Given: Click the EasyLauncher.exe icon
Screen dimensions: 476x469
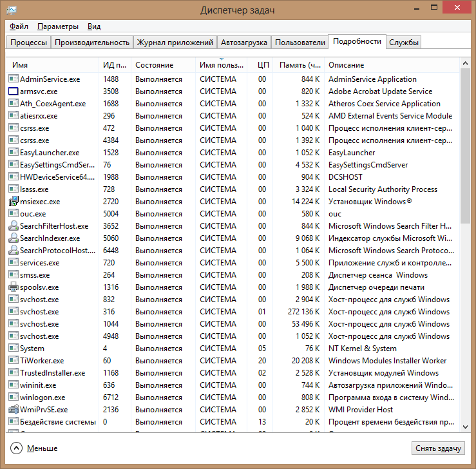Looking at the screenshot, I should tap(14, 152).
